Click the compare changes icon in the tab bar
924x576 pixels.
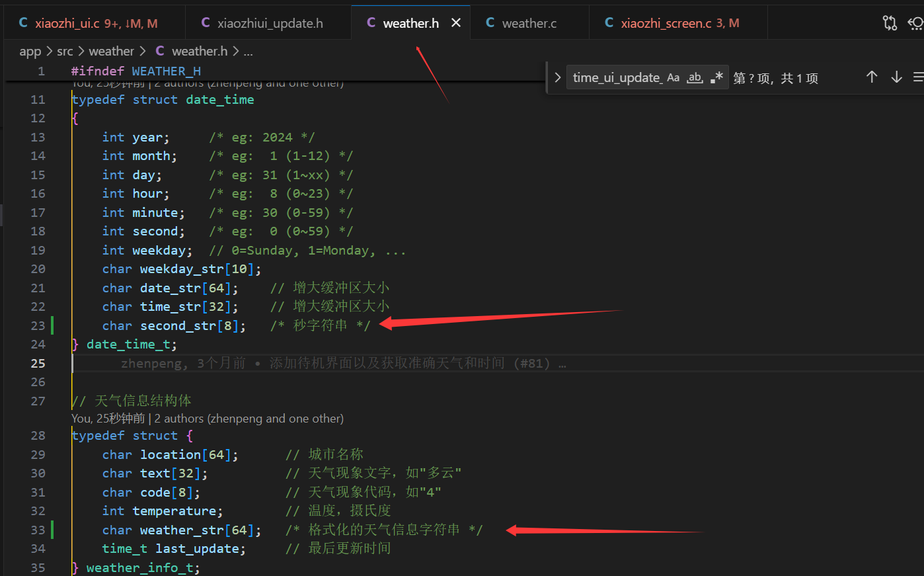click(x=890, y=23)
